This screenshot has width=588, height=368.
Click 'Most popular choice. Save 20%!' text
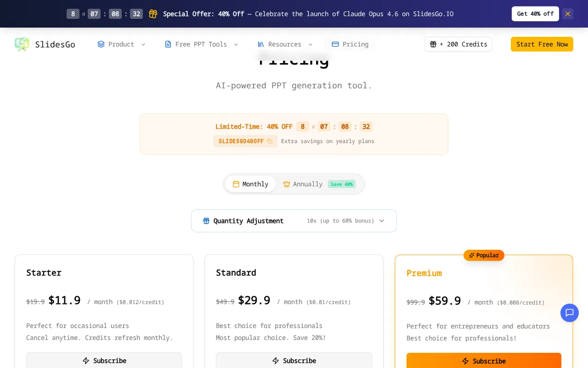tap(271, 338)
